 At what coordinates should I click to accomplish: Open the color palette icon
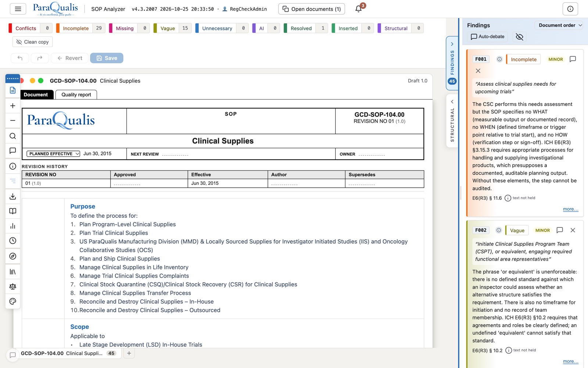(12, 301)
